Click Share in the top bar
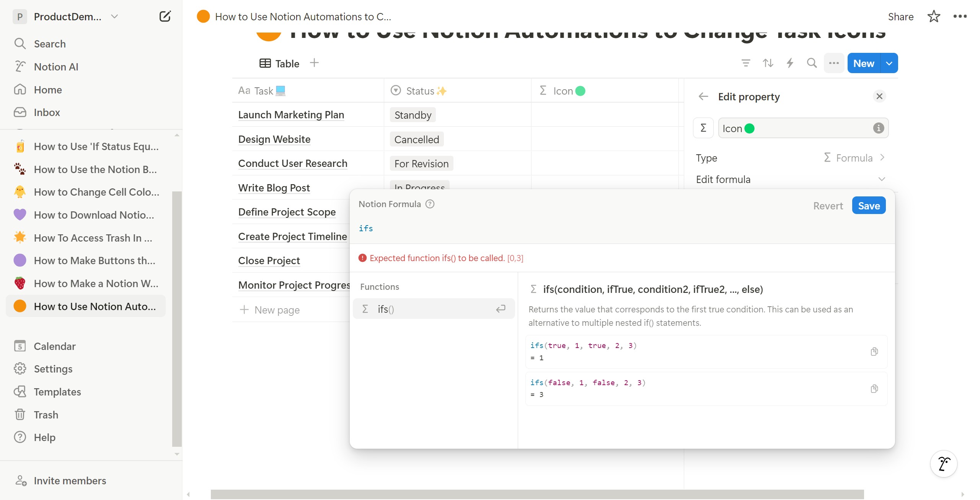980x500 pixels. pyautogui.click(x=900, y=16)
